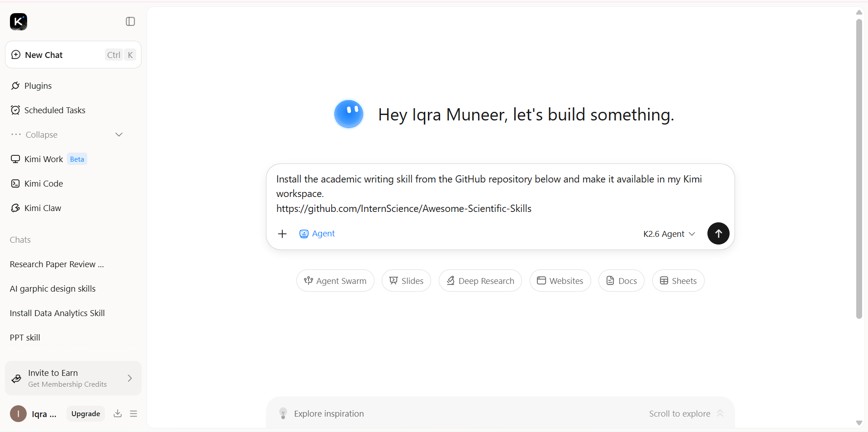Send the prompt with the arrow button
The height and width of the screenshot is (432, 868).
click(718, 234)
